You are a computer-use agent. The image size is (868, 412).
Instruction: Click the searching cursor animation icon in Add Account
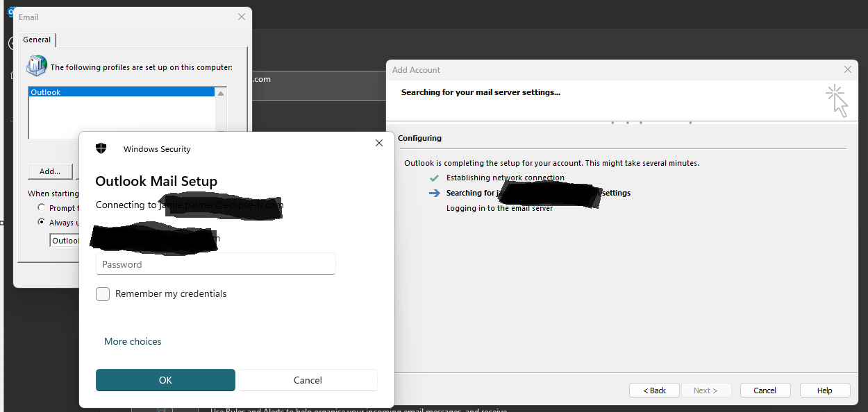[x=837, y=101]
